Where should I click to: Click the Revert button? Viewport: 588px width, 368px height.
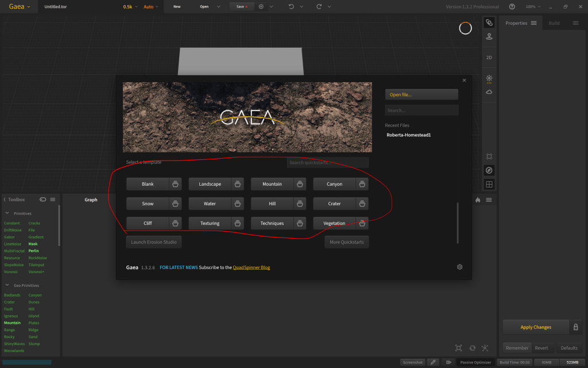[x=541, y=348]
